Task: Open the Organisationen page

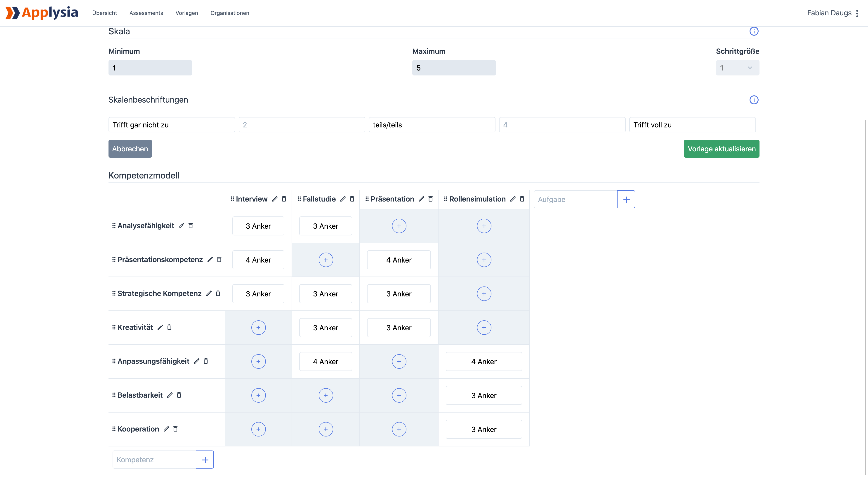Action: [x=229, y=13]
